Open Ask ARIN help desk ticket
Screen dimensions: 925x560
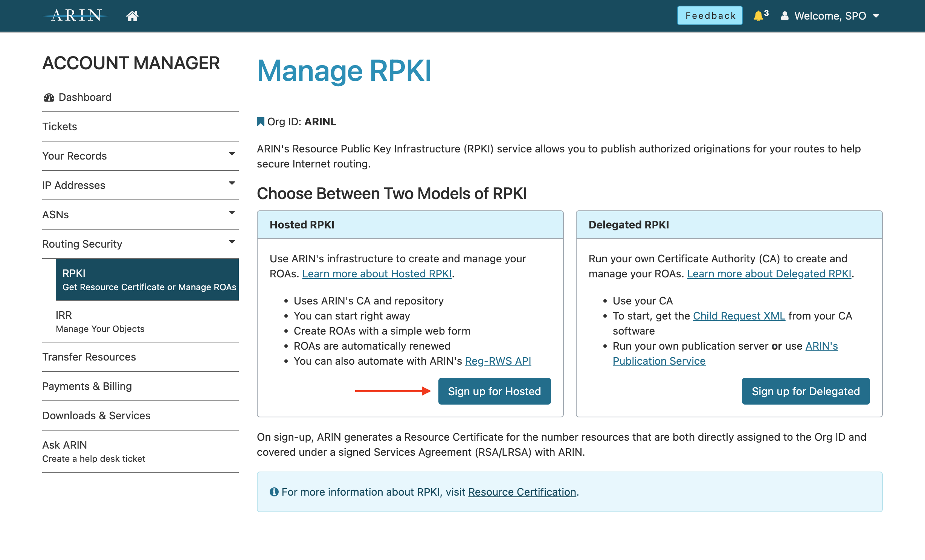click(140, 451)
